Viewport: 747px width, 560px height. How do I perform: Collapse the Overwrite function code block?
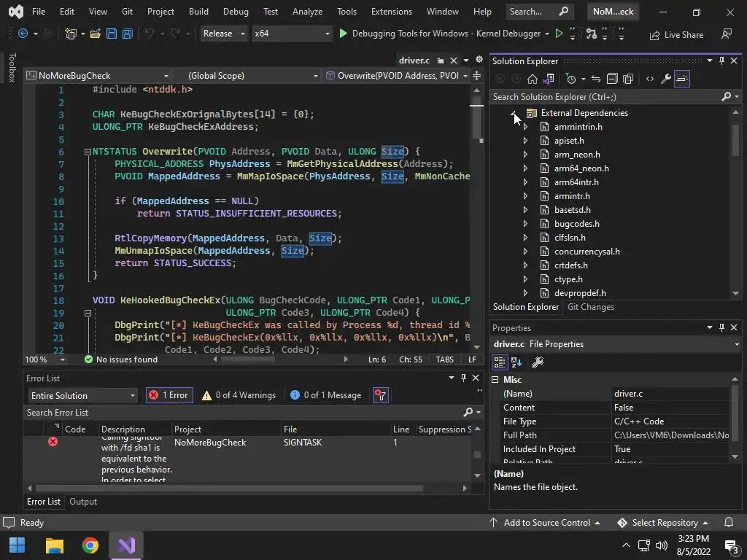[88, 152]
